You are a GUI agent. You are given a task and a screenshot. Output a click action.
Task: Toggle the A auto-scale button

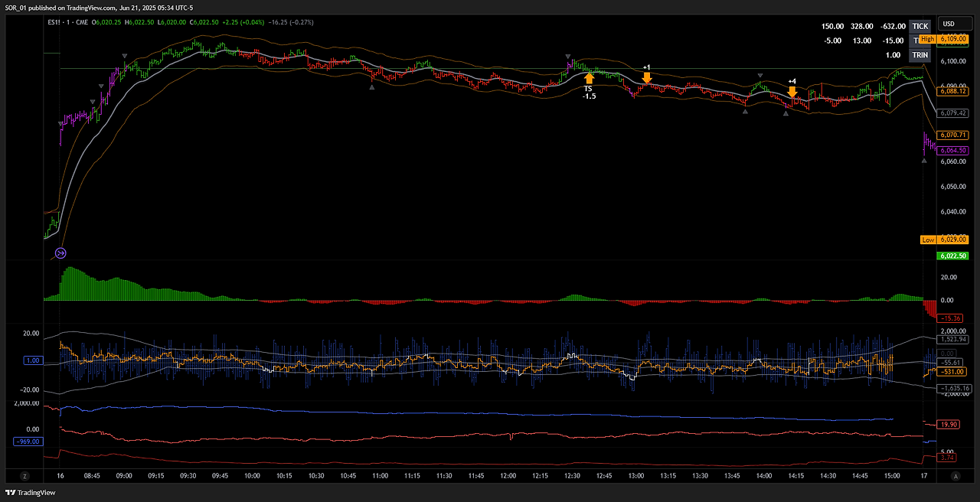pyautogui.click(x=955, y=475)
